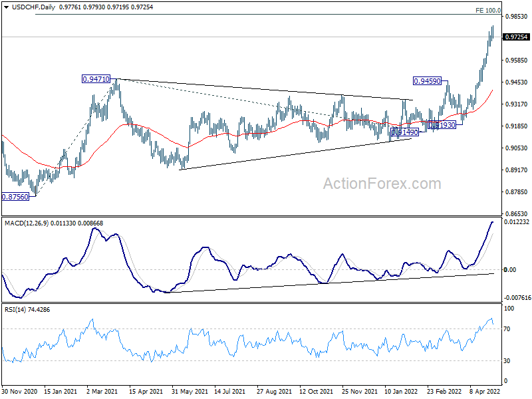
Task: Select the 25 Nov 2021 date label
Action: click(x=360, y=391)
